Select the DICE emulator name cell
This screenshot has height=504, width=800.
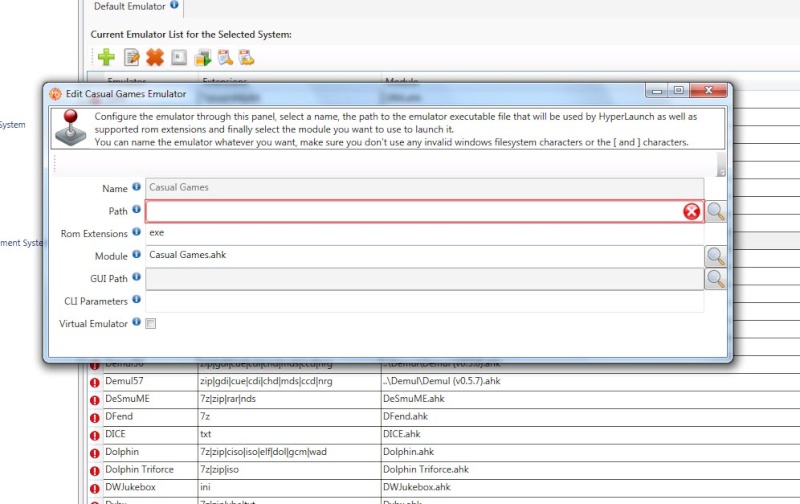151,434
